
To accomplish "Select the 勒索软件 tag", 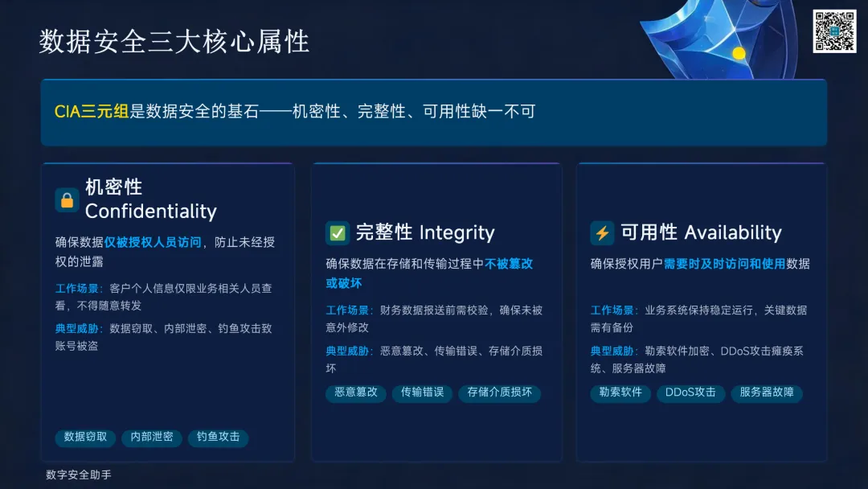I will [620, 392].
